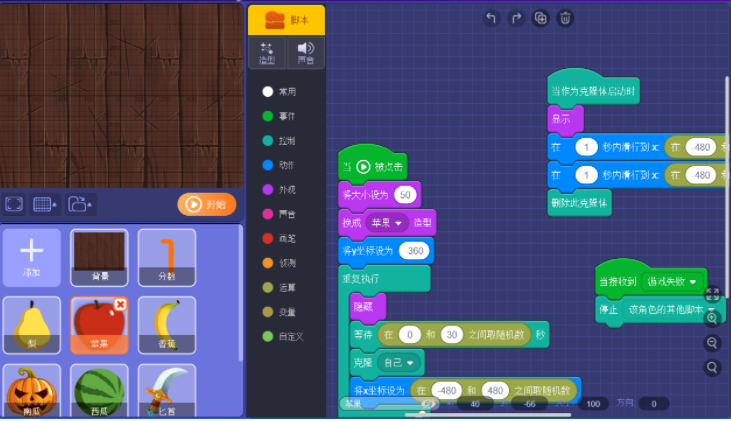The height and width of the screenshot is (421, 731).
Task: Expand 苹果 costume dropdown in block
Action: [x=399, y=222]
